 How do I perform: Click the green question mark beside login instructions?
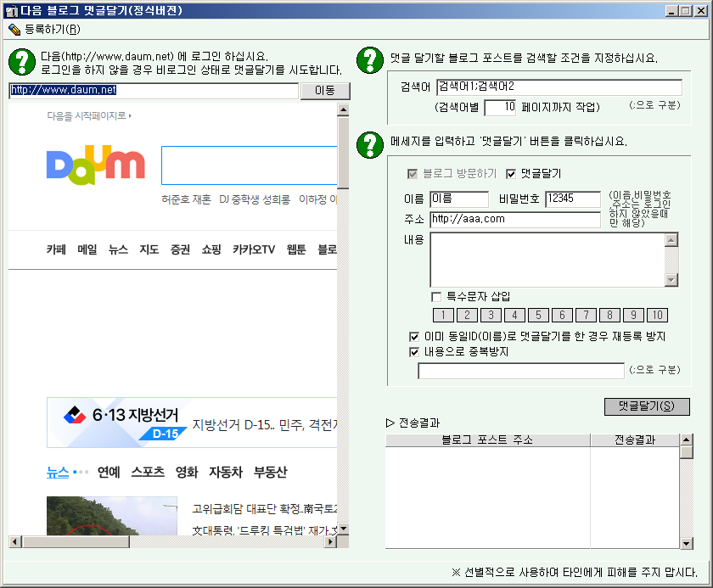21,62
